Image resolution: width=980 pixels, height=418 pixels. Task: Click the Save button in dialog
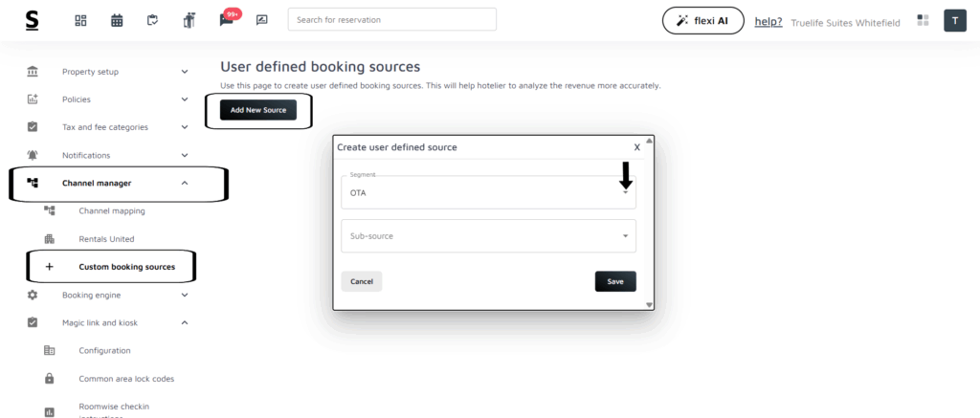pyautogui.click(x=614, y=281)
